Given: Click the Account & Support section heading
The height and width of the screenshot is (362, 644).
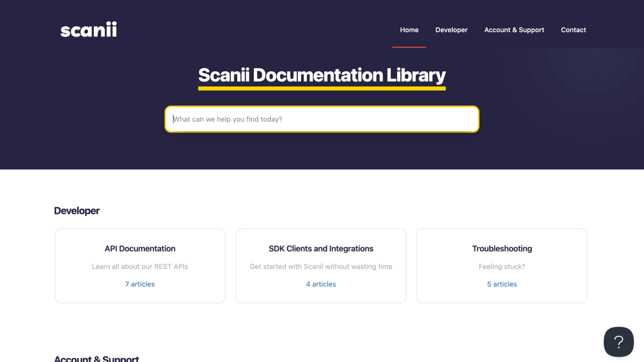Looking at the screenshot, I should click(x=97, y=358).
